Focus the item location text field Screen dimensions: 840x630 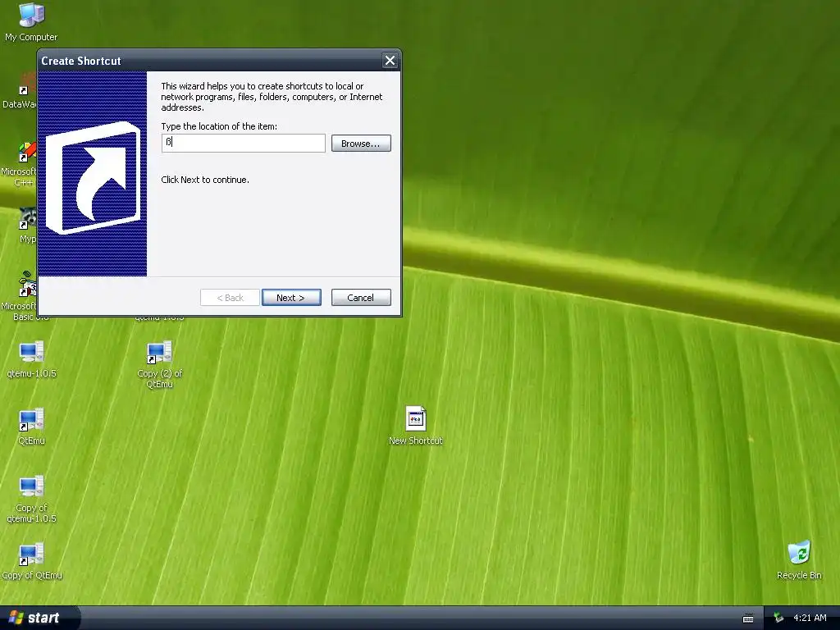pyautogui.click(x=243, y=143)
